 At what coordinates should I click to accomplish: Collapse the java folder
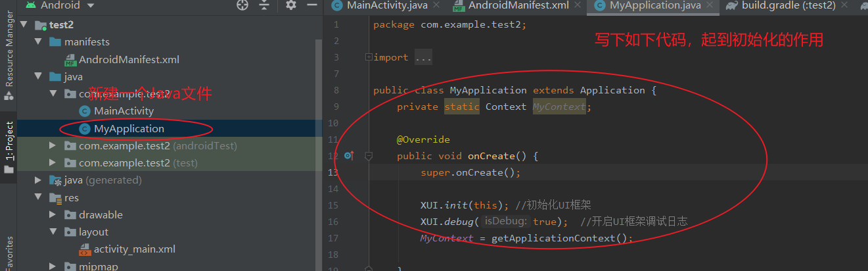coord(38,77)
